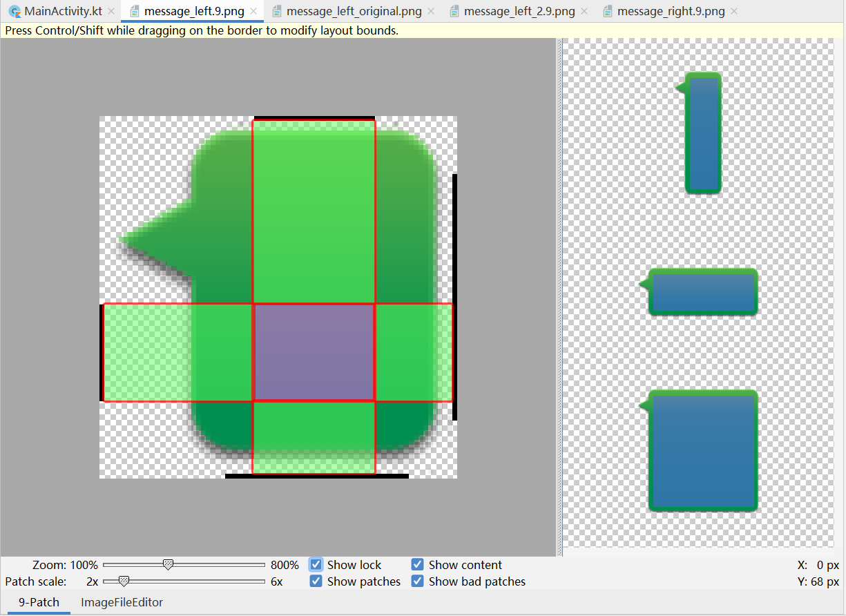Click the Zoom: 100% label

click(66, 565)
